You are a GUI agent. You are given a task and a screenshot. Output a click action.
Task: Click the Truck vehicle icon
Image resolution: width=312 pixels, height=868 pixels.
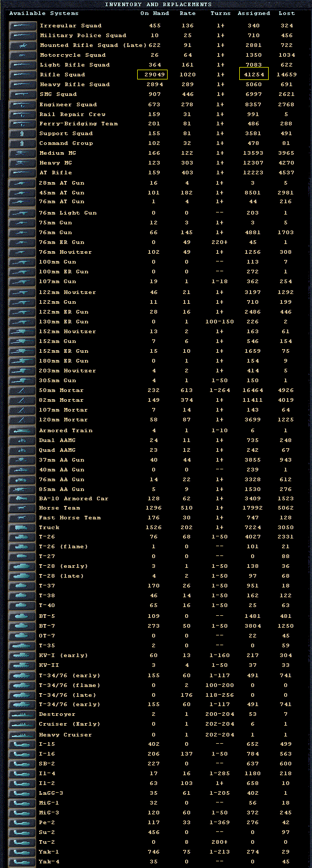(23, 527)
